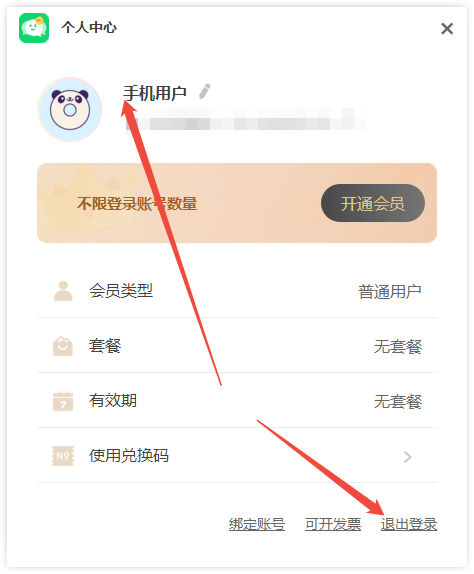Close the 个人中心 dialog
Viewport: 474px width, 574px height.
pyautogui.click(x=447, y=28)
